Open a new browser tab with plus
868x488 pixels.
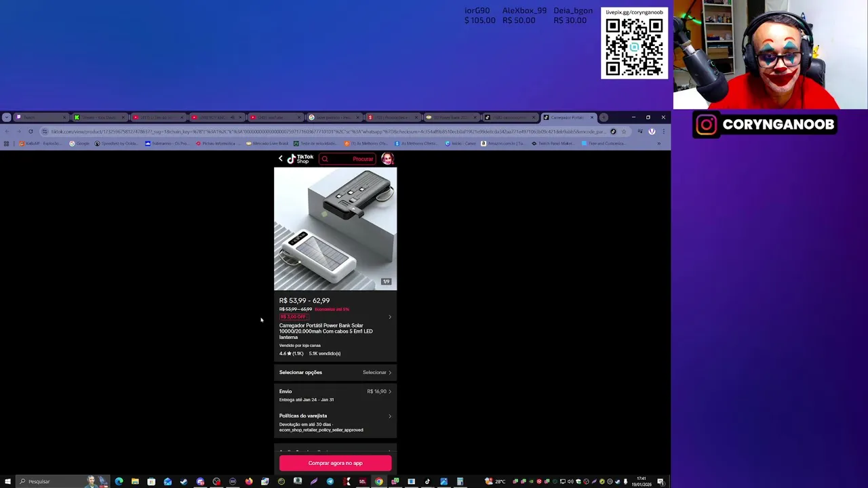click(604, 117)
